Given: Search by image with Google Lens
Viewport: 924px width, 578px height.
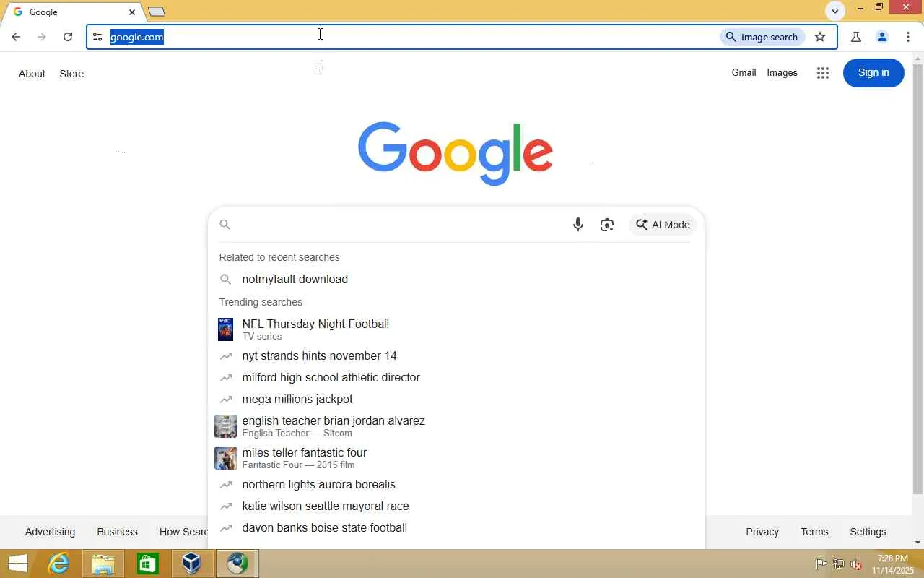Looking at the screenshot, I should click(607, 225).
